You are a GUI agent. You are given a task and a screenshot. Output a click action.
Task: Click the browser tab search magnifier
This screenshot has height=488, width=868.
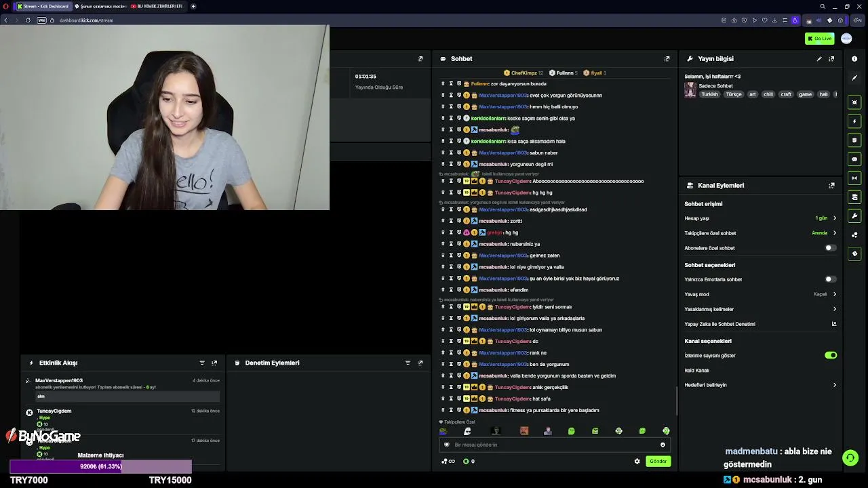coord(823,6)
